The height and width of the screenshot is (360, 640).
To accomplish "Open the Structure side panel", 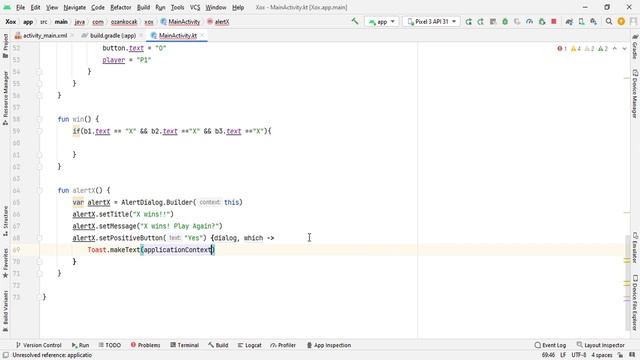I will tap(5, 221).
